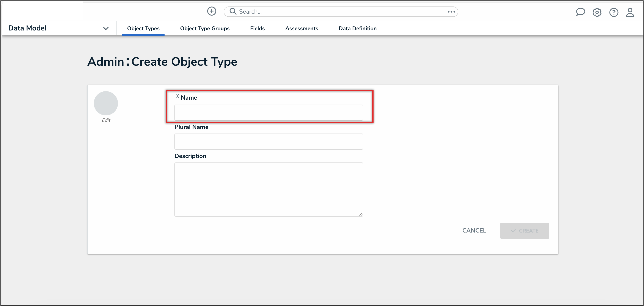Select the Assessments tab
The height and width of the screenshot is (306, 644).
tap(302, 28)
